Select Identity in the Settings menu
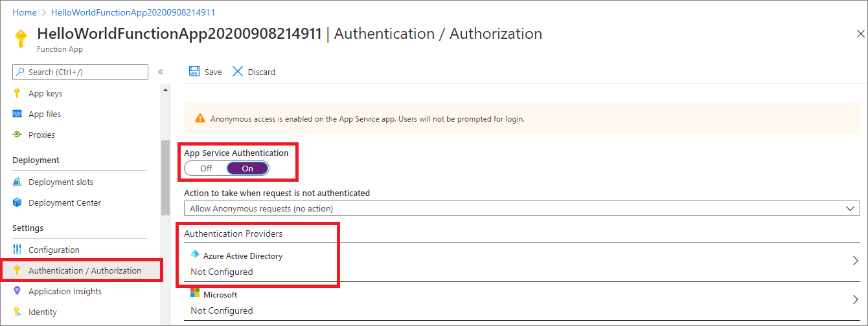The width and height of the screenshot is (868, 326). 43,312
